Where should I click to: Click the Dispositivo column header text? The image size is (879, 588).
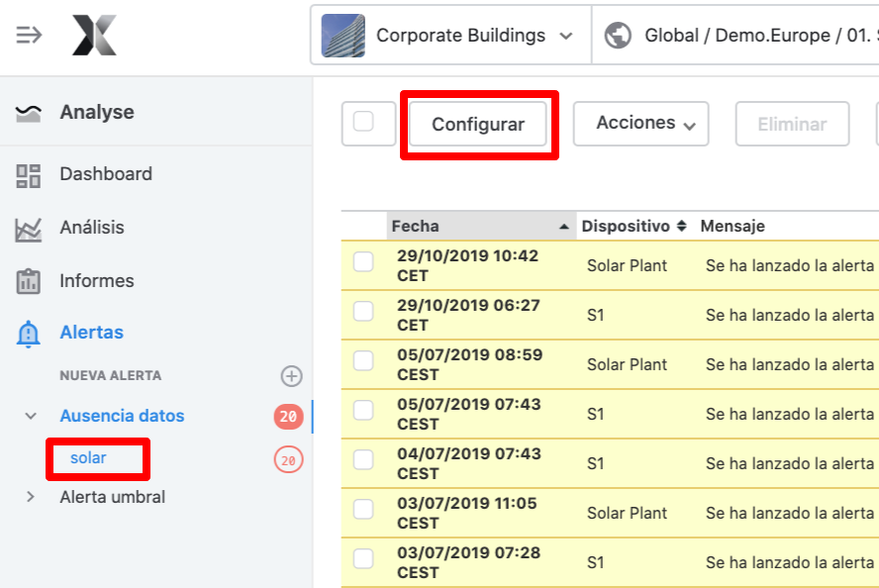click(626, 226)
